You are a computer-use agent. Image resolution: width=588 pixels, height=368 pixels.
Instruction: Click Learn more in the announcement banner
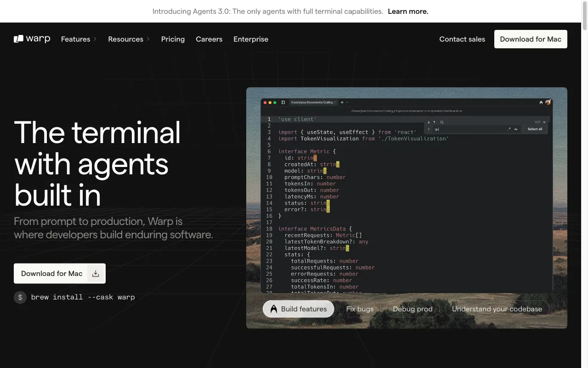click(408, 11)
